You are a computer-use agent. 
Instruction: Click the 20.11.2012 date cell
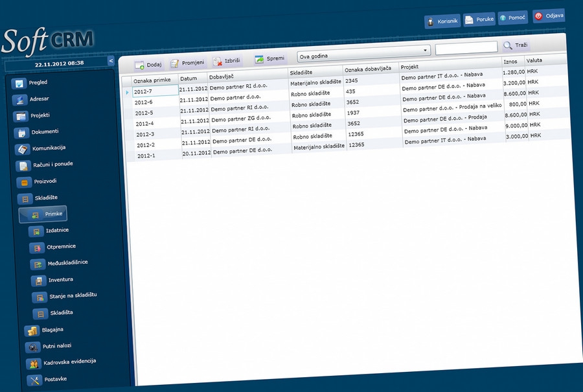(196, 153)
